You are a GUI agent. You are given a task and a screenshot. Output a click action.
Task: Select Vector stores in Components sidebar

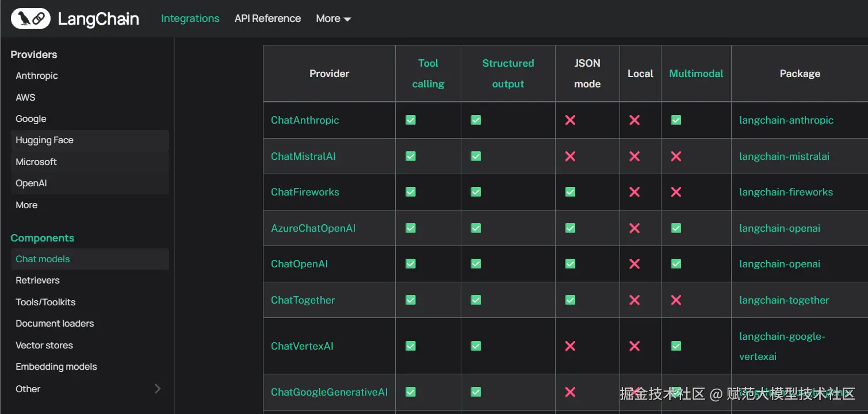click(44, 345)
